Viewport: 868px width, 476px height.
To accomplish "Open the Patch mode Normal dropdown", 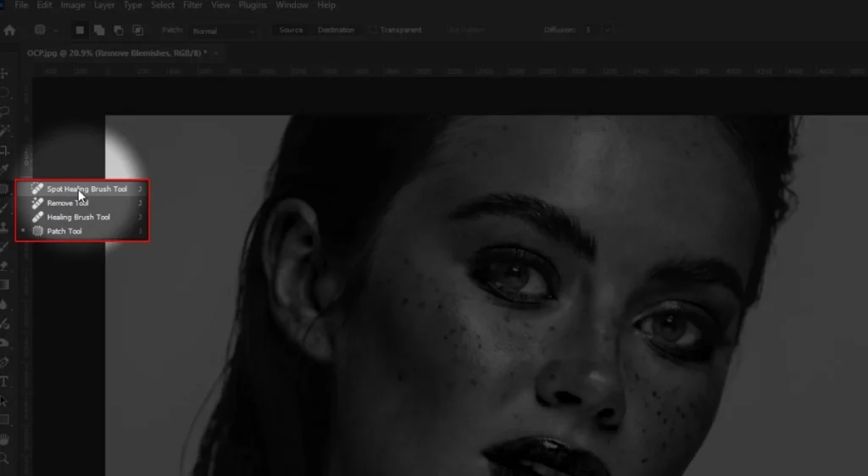I will 224,31.
